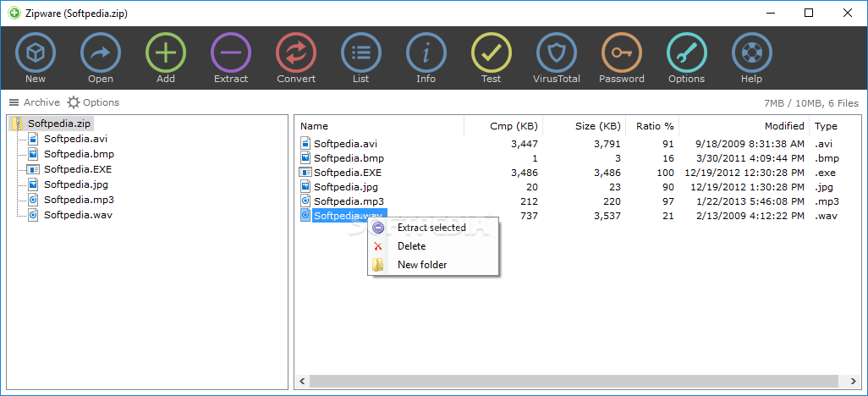The height and width of the screenshot is (396, 868).
Task: Click the purple Extract selected icon
Action: coord(378,228)
